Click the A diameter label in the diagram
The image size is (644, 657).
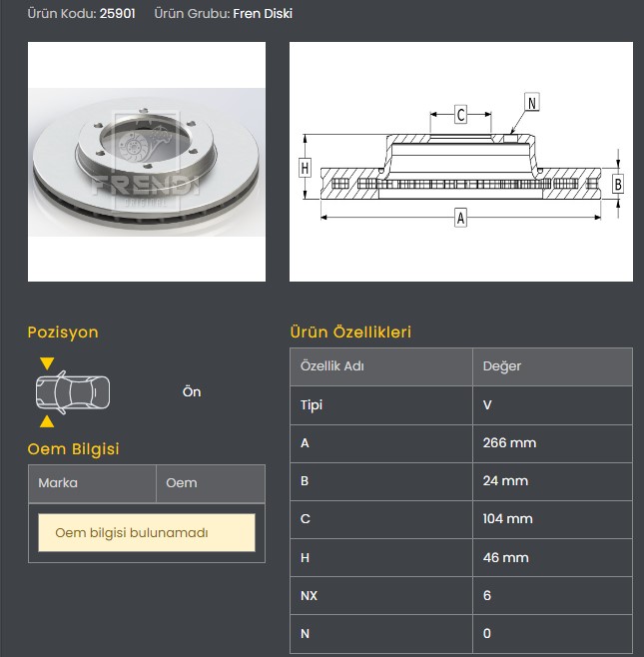(460, 217)
